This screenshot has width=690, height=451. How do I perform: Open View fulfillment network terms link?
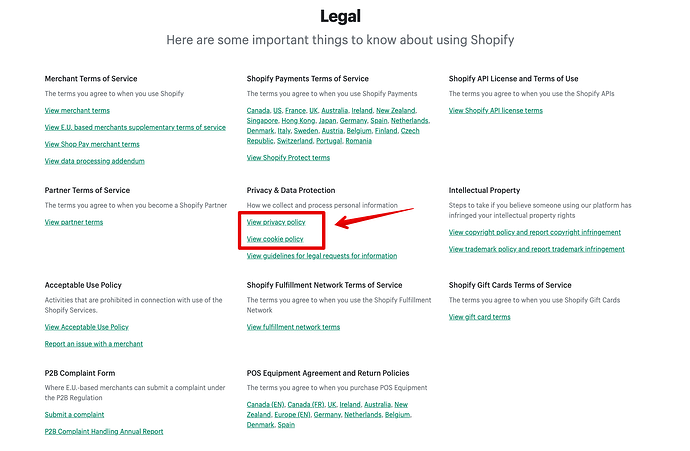[x=293, y=327]
